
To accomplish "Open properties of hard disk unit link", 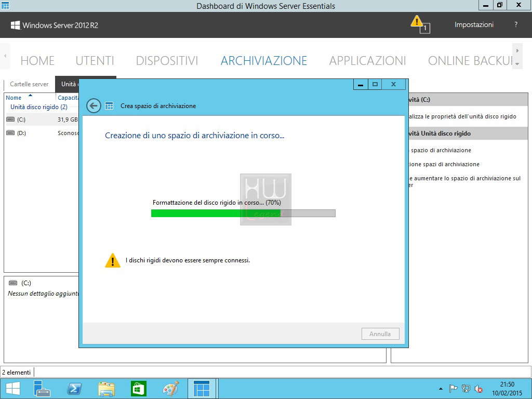I will point(462,116).
